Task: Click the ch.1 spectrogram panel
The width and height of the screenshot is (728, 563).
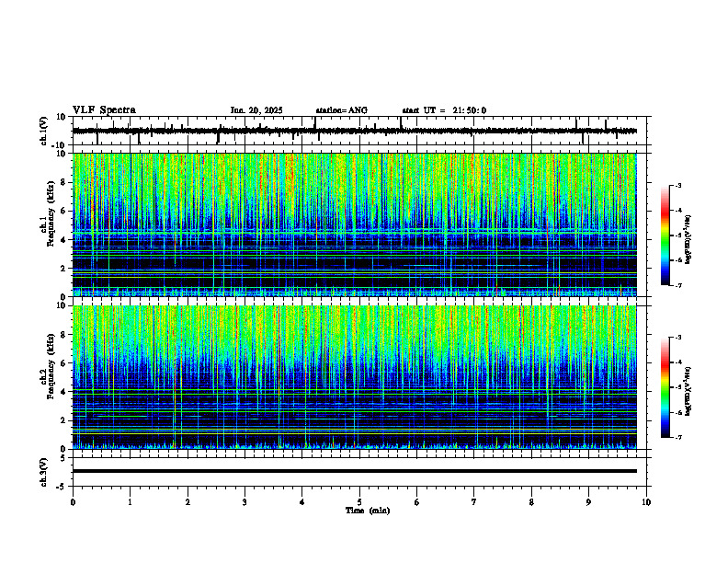Action: (355, 224)
